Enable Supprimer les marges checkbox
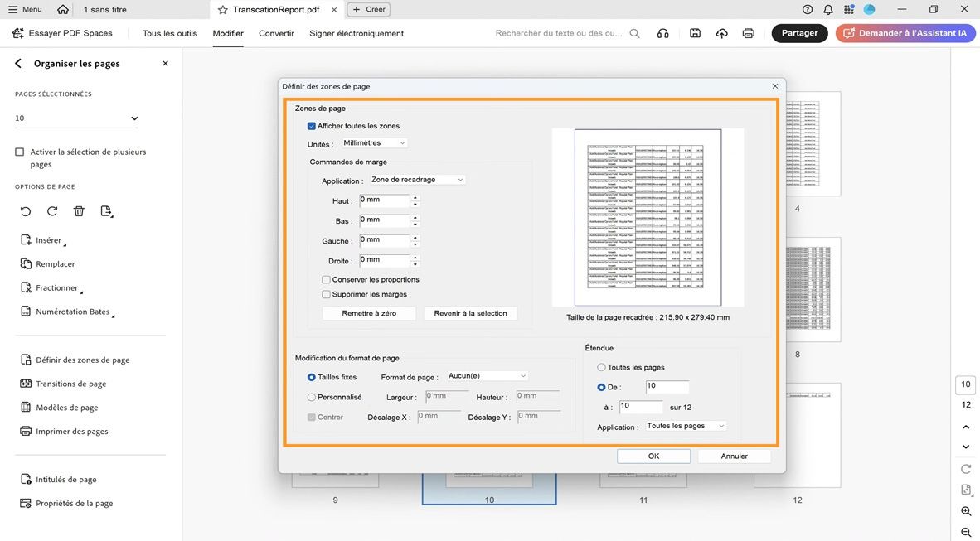Image resolution: width=980 pixels, height=541 pixels. [326, 294]
